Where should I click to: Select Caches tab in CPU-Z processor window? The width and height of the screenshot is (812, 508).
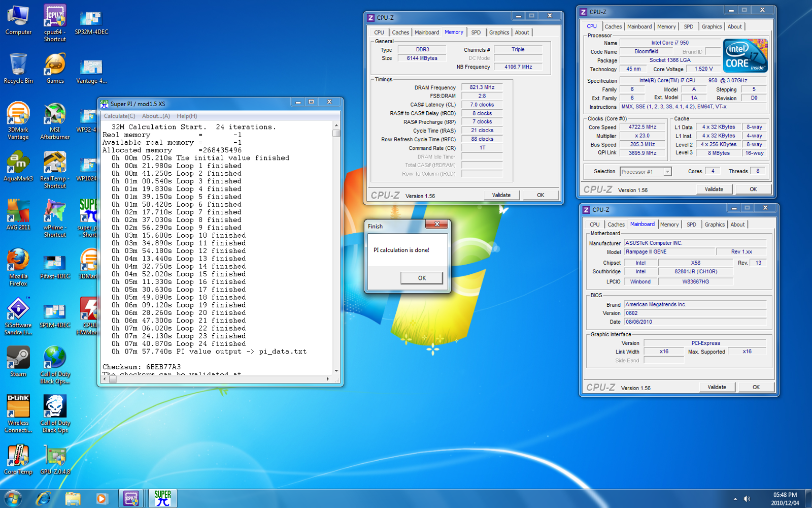[x=613, y=27]
